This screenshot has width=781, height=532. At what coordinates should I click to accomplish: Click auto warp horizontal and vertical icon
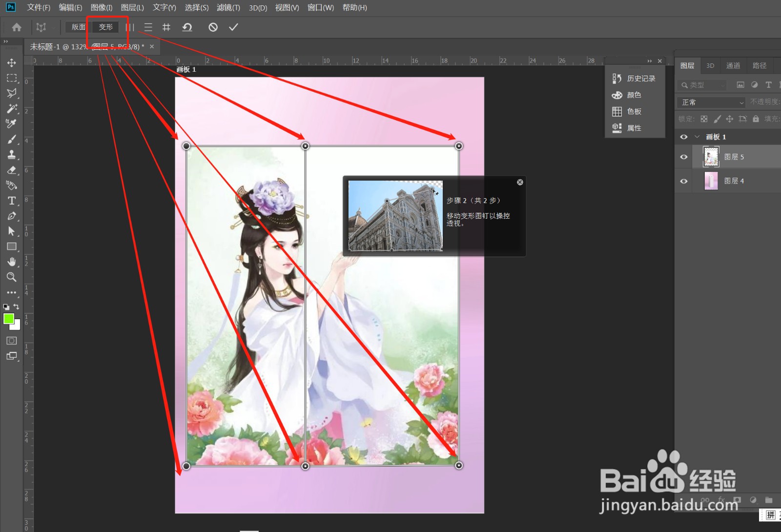point(166,27)
